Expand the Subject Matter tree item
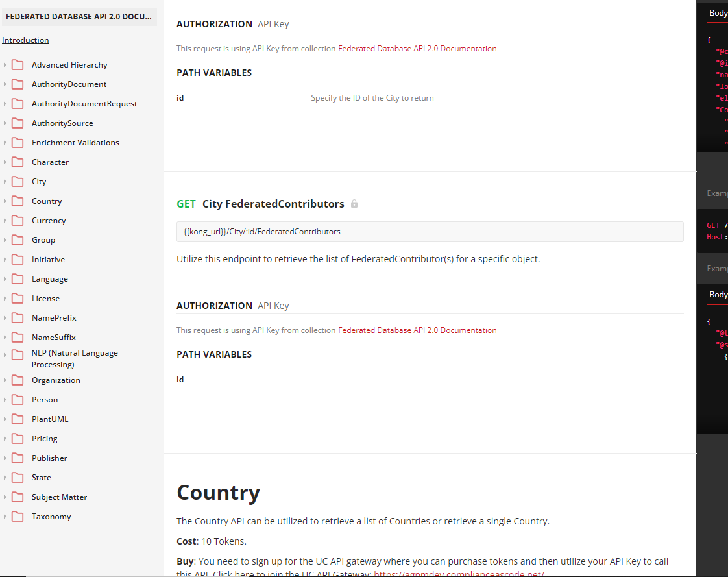The width and height of the screenshot is (728, 577). pyautogui.click(x=6, y=497)
